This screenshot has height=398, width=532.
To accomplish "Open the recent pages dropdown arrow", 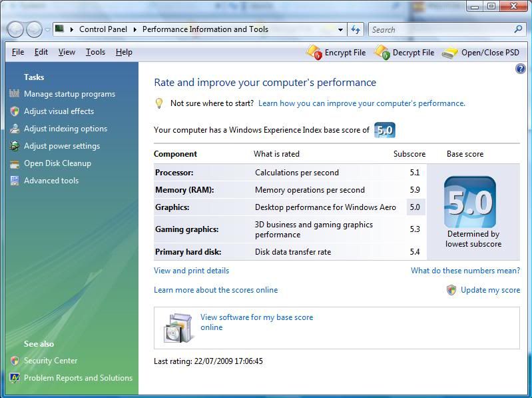I will pyautogui.click(x=48, y=30).
